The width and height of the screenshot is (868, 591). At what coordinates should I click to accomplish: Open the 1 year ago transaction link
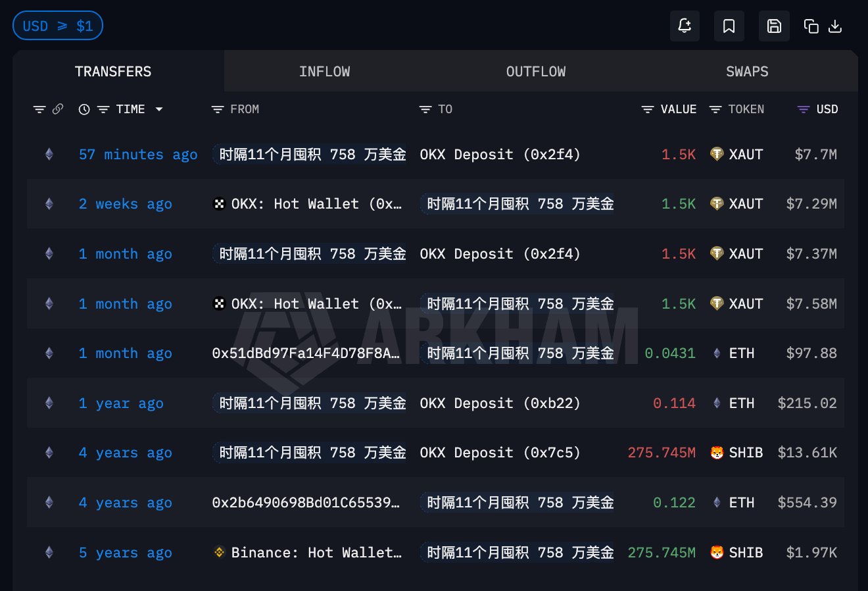(121, 403)
